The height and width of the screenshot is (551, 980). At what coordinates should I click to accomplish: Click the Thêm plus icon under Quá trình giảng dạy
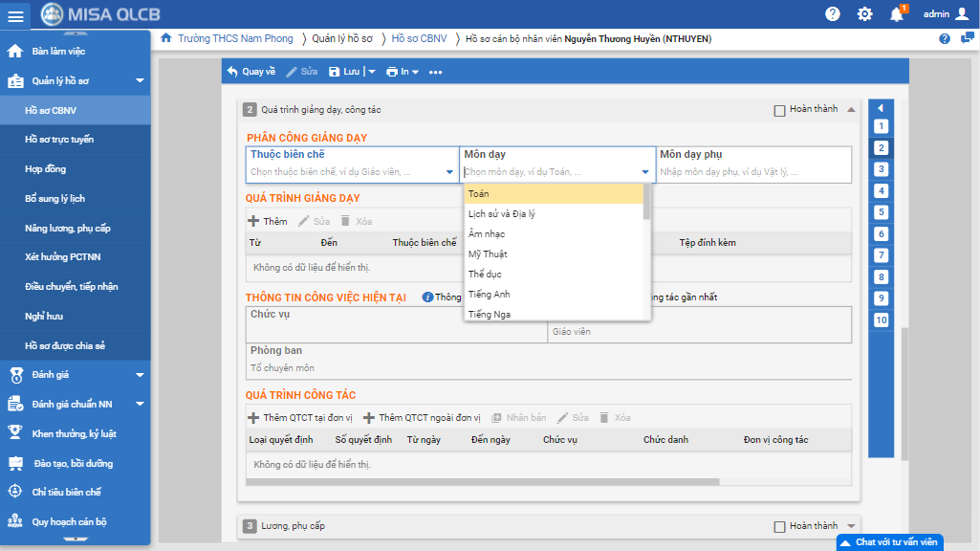253,221
